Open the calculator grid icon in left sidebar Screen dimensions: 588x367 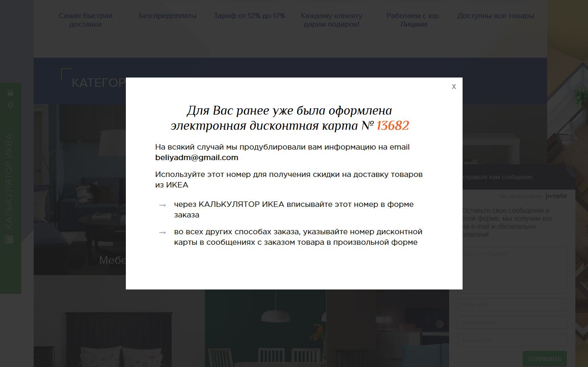point(9,239)
